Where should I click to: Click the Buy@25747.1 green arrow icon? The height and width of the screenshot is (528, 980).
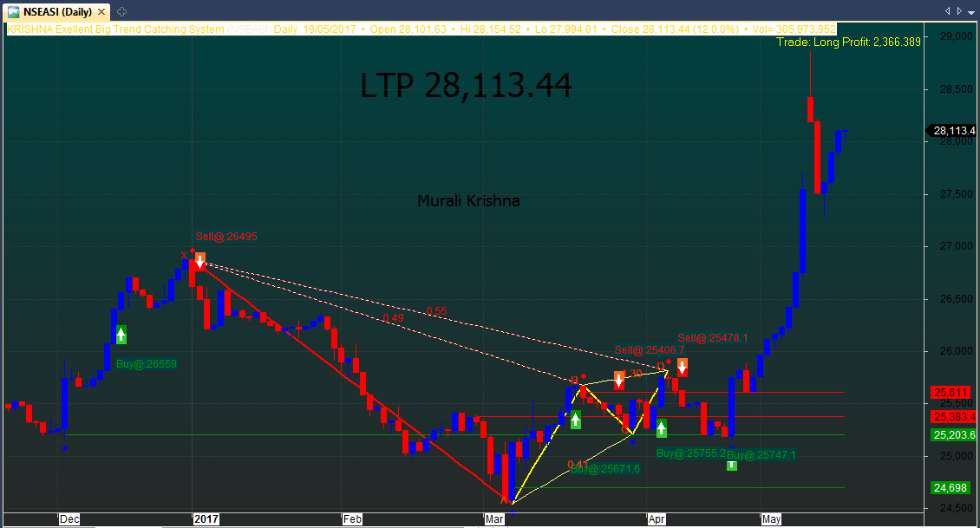[x=732, y=466]
